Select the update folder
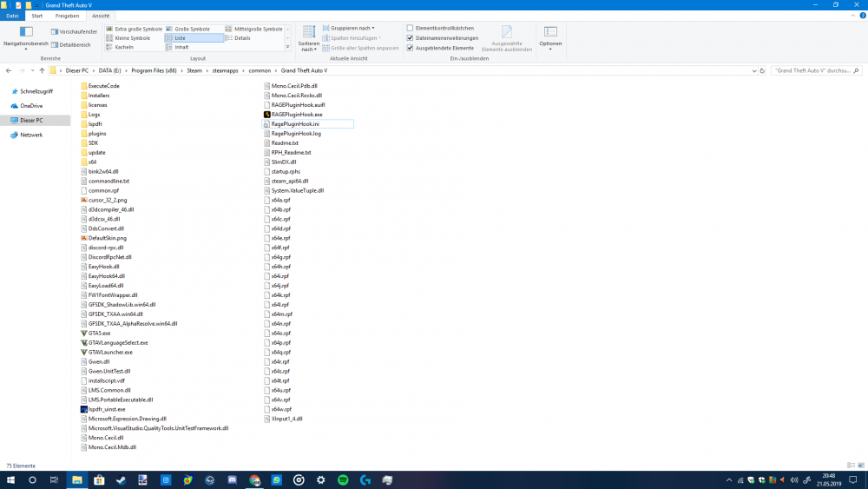The image size is (868, 489). (93, 153)
